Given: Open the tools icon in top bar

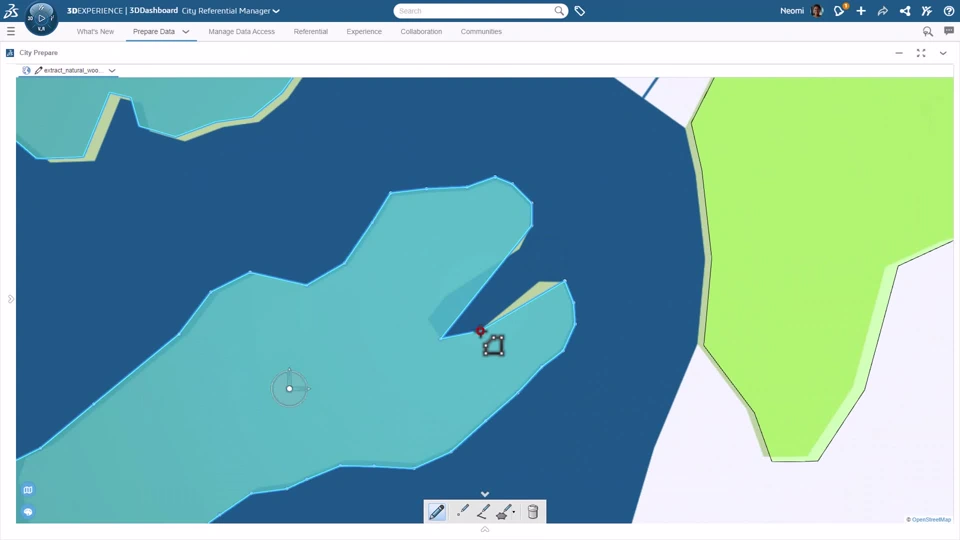Looking at the screenshot, I should click(x=926, y=10).
